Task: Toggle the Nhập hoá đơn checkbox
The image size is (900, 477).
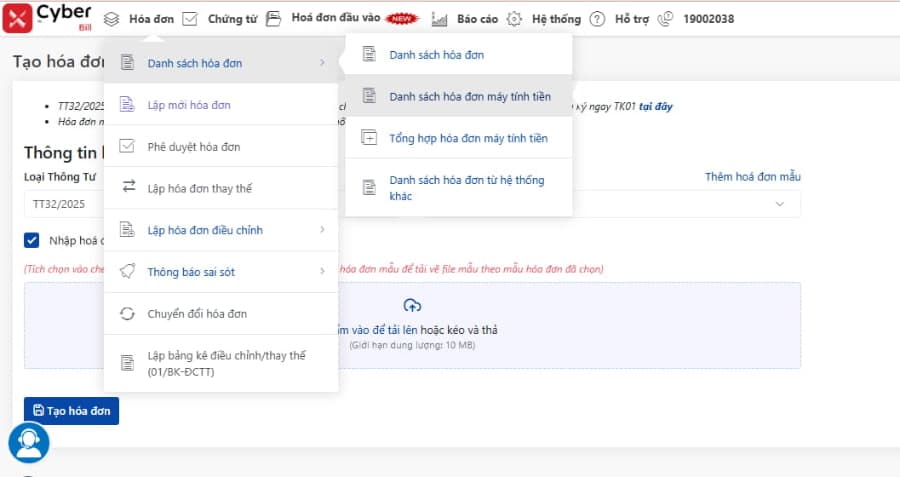Action: [32, 240]
